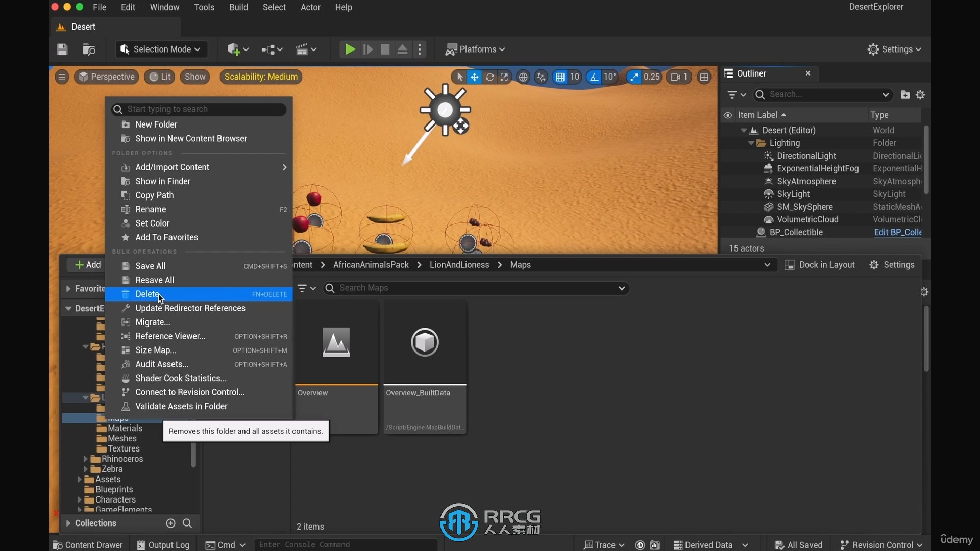Expand the Collections section
Screen dimensions: 980x551
tap(68, 523)
